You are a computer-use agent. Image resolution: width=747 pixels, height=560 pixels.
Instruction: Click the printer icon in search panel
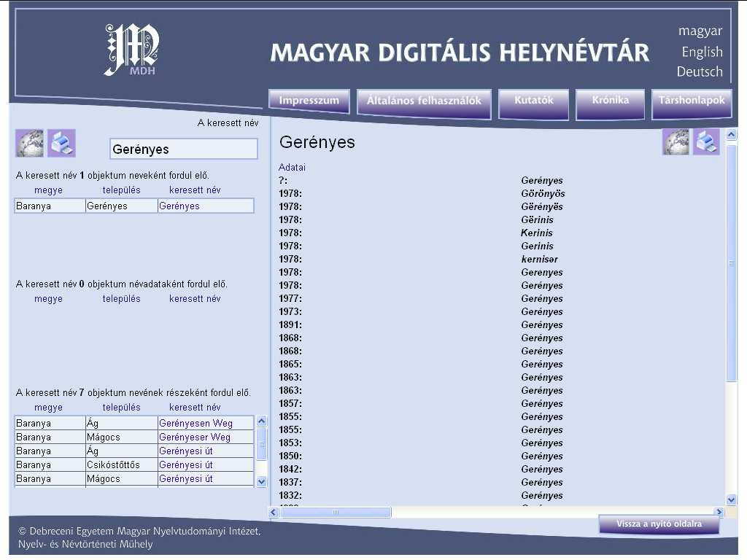(61, 143)
